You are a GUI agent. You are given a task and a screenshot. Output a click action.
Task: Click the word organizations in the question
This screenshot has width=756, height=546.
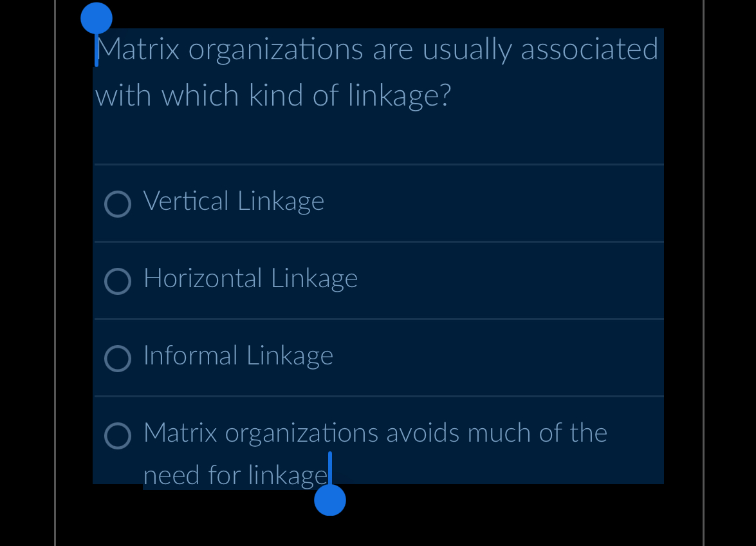273,48
